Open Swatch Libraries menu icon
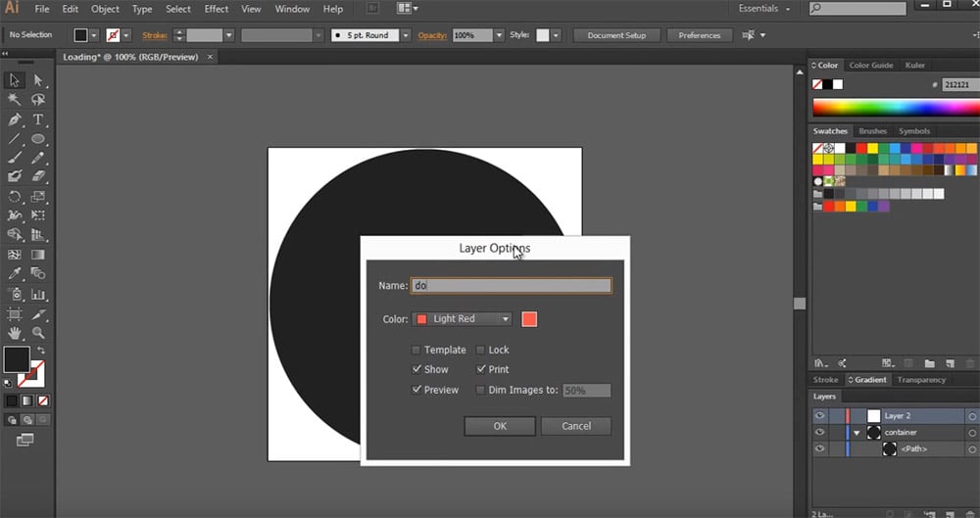 point(820,363)
